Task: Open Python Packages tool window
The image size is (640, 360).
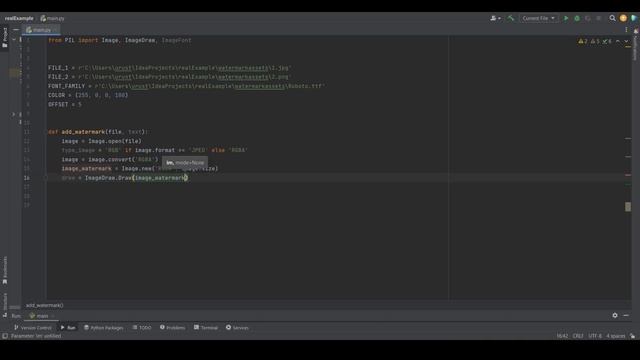Action: tap(104, 327)
